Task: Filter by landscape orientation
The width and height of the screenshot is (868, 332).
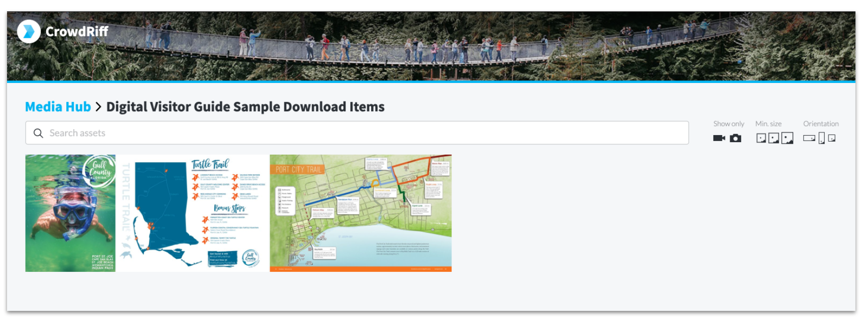Action: coord(809,138)
